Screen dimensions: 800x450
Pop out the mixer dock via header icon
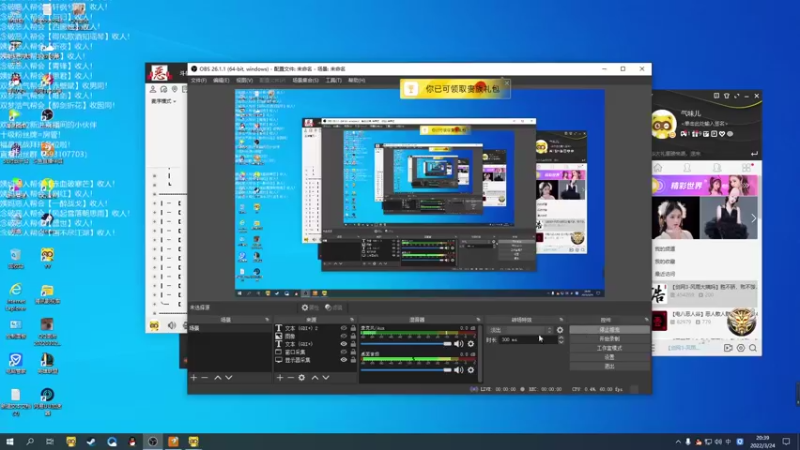(478, 320)
